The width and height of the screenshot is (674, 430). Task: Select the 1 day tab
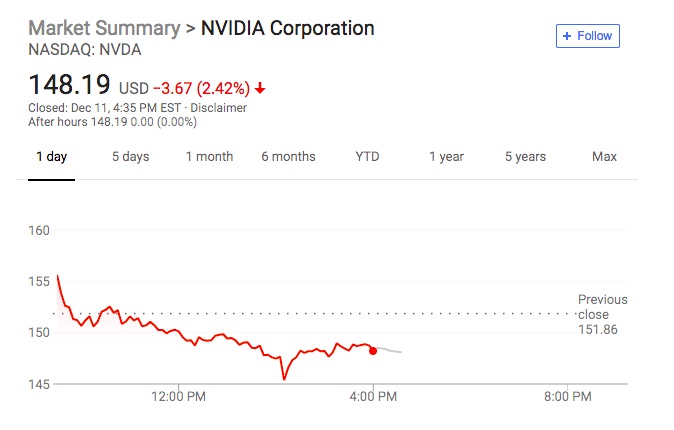click(51, 157)
